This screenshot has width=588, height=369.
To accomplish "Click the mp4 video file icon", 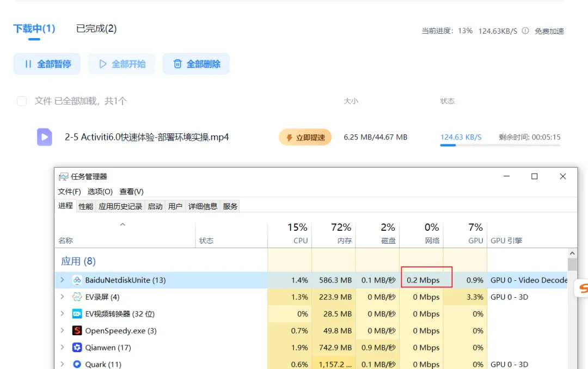I will point(44,137).
